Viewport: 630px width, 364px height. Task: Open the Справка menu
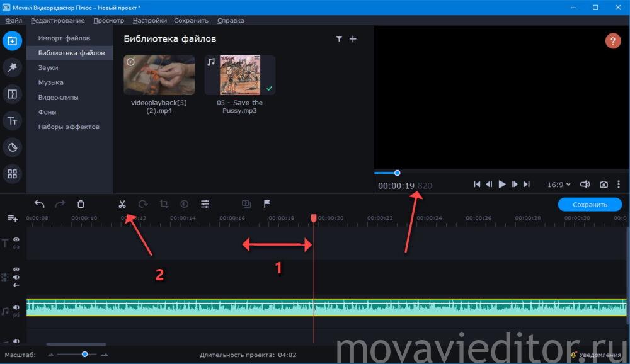pyautogui.click(x=231, y=21)
